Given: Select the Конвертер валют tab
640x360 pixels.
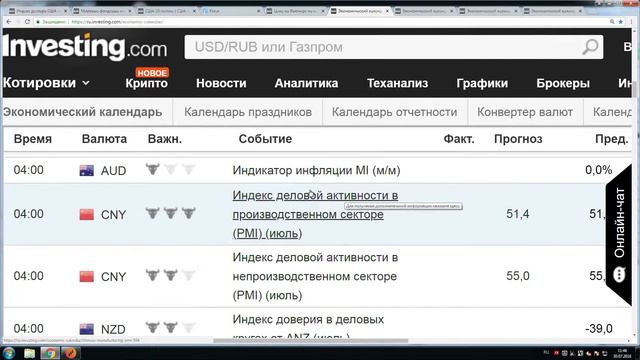Looking at the screenshot, I should (x=524, y=112).
